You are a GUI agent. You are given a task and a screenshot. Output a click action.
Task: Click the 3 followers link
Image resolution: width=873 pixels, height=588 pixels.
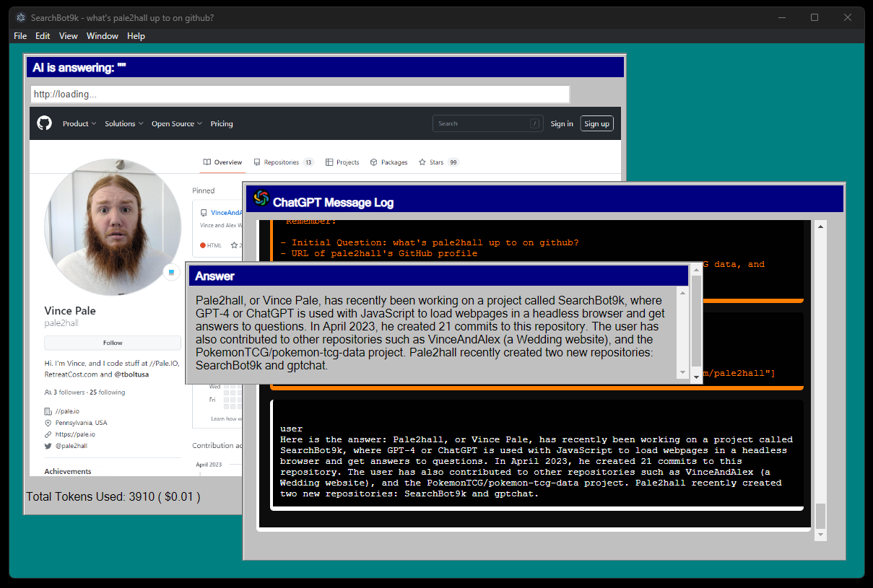[x=69, y=392]
